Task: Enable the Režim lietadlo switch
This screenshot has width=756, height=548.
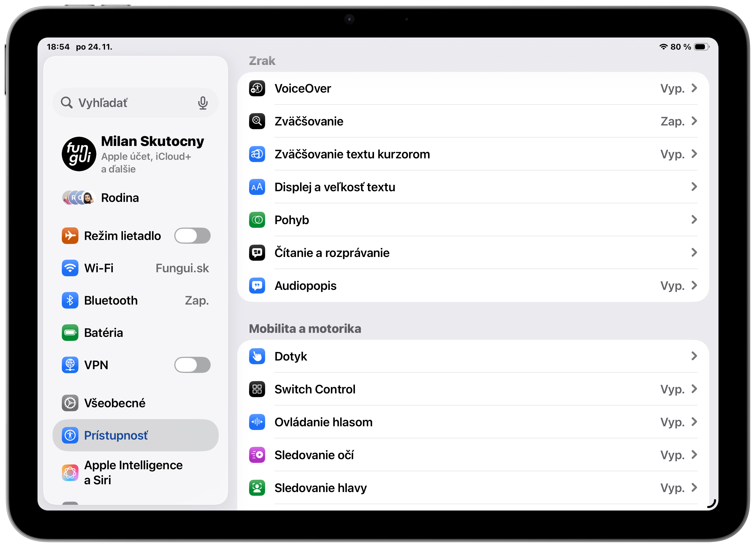Action: tap(192, 236)
